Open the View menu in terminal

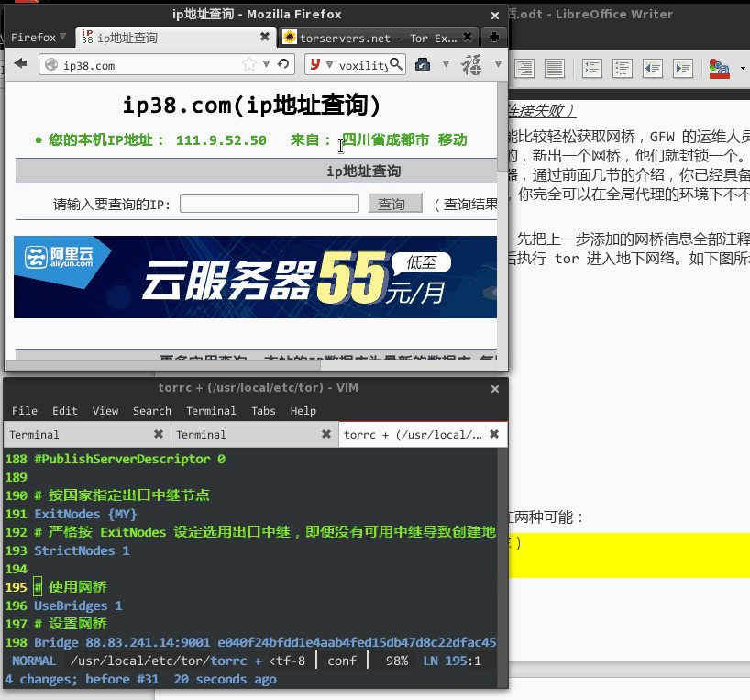point(105,411)
